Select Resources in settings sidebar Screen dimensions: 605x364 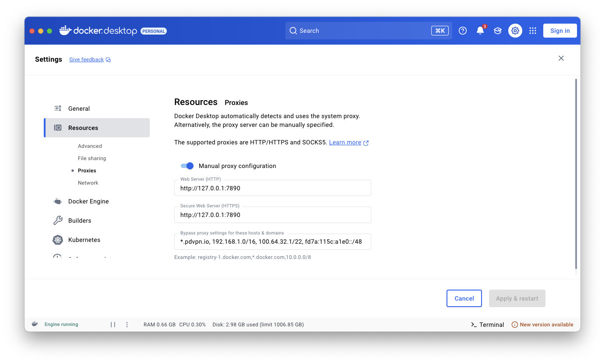point(97,128)
